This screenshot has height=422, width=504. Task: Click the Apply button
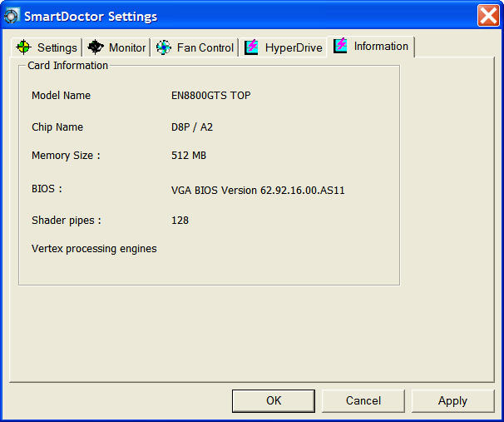point(452,400)
